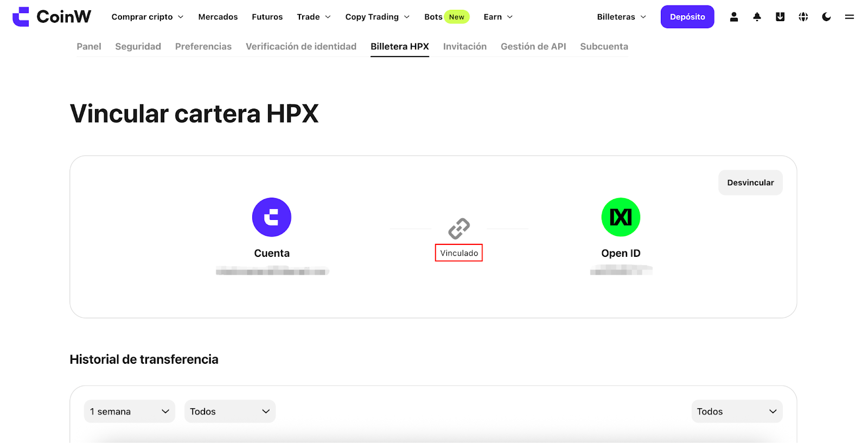Open the notifications bell
This screenshot has width=868, height=443.
pyautogui.click(x=757, y=17)
